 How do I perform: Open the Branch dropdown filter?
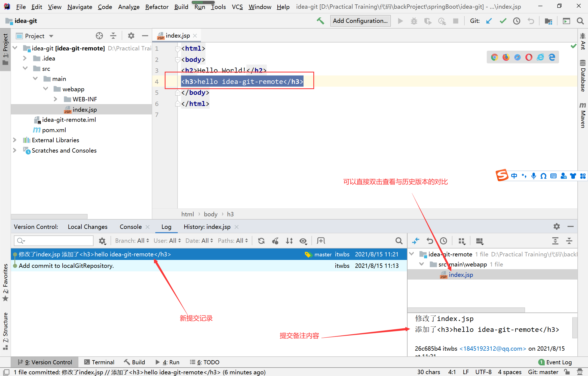(131, 241)
